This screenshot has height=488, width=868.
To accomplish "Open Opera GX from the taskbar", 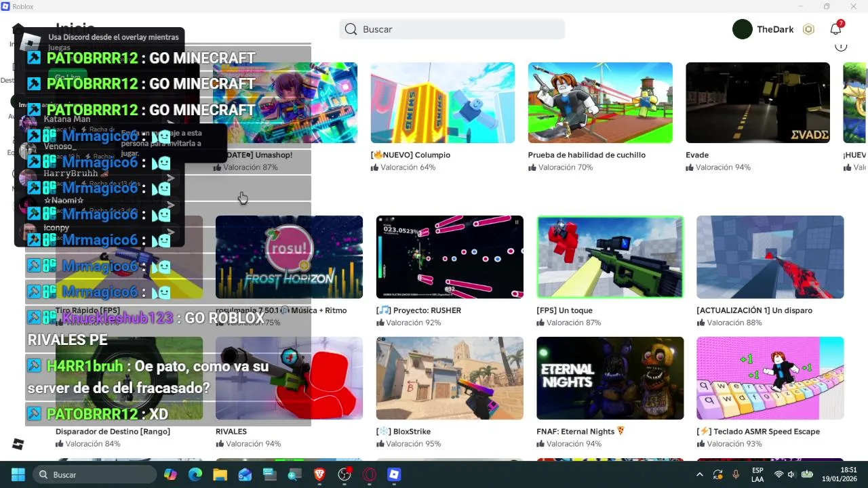I will tap(369, 474).
